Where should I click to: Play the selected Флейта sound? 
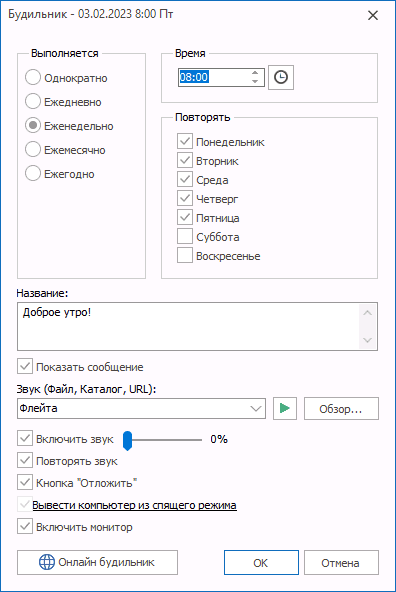pos(285,408)
